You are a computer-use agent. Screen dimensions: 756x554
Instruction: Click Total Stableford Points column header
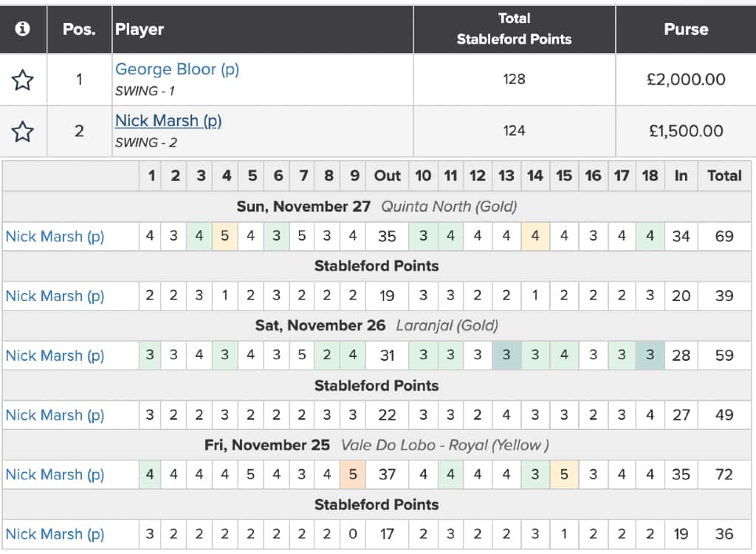515,30
